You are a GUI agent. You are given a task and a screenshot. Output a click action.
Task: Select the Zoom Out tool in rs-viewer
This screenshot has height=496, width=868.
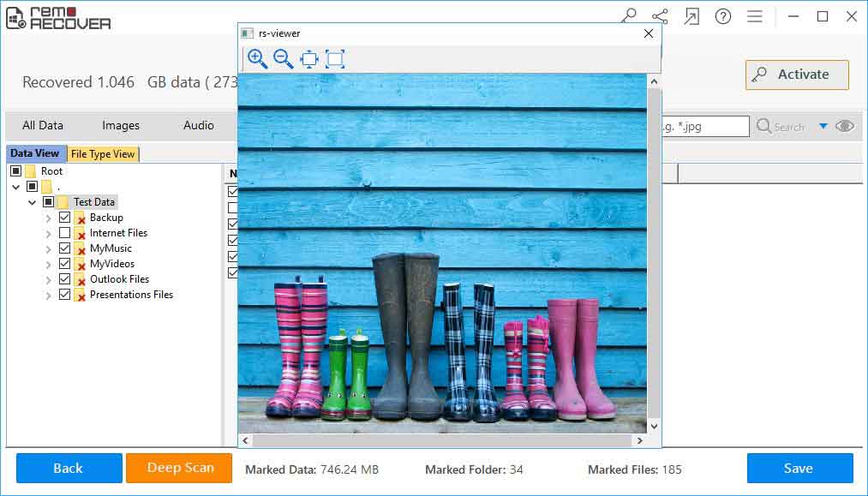tap(283, 58)
